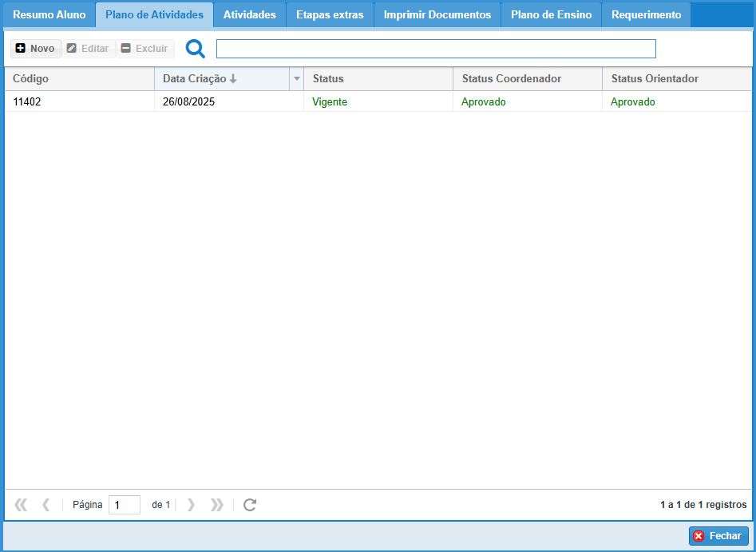Click the Página number input box

[124, 505]
